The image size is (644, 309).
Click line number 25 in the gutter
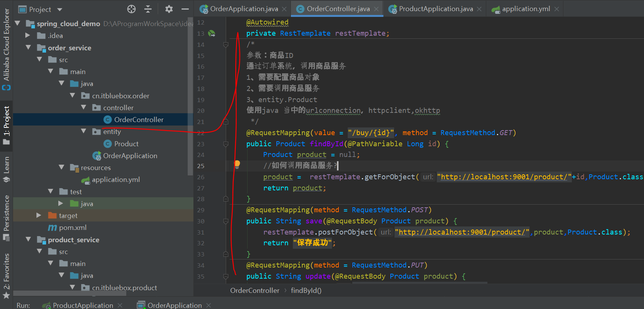point(201,166)
